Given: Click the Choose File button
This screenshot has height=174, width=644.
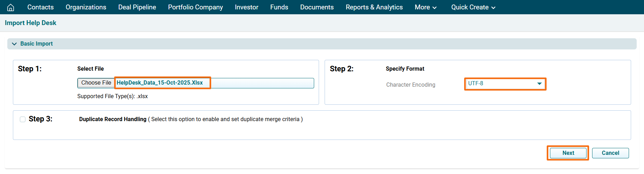Looking at the screenshot, I should [96, 83].
